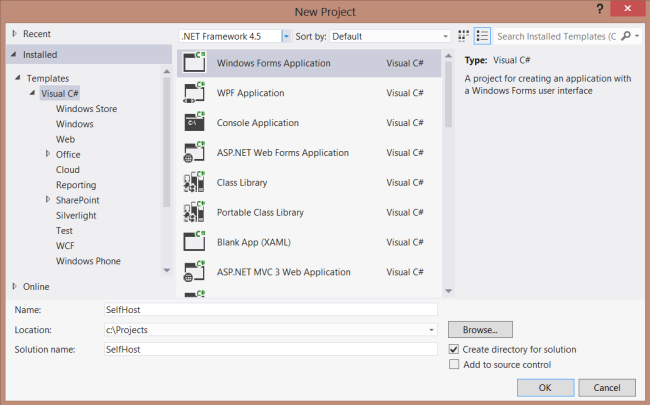
Task: Select the Test template category
Action: click(x=64, y=230)
